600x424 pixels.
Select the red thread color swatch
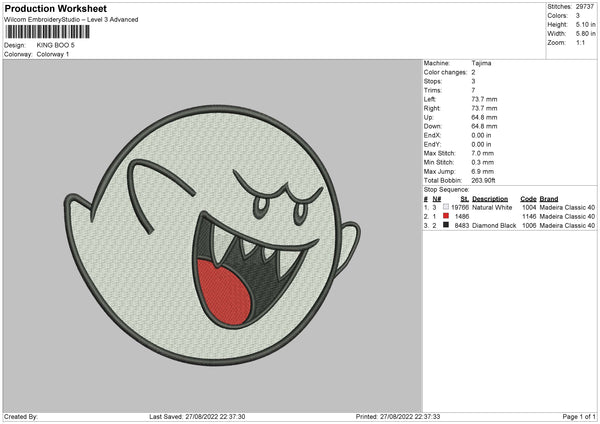point(446,216)
